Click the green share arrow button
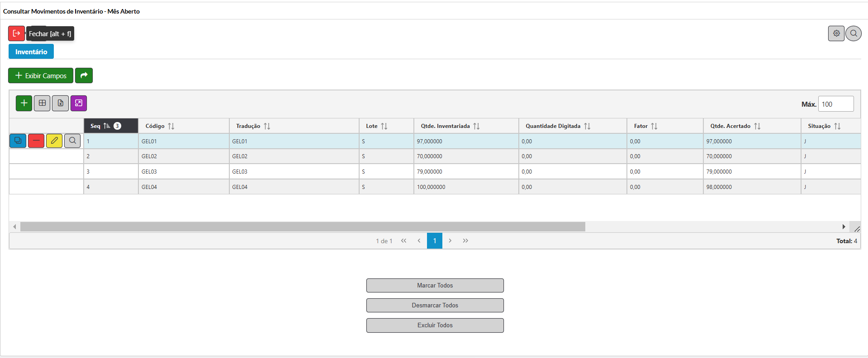This screenshot has height=358, width=868. [84, 75]
